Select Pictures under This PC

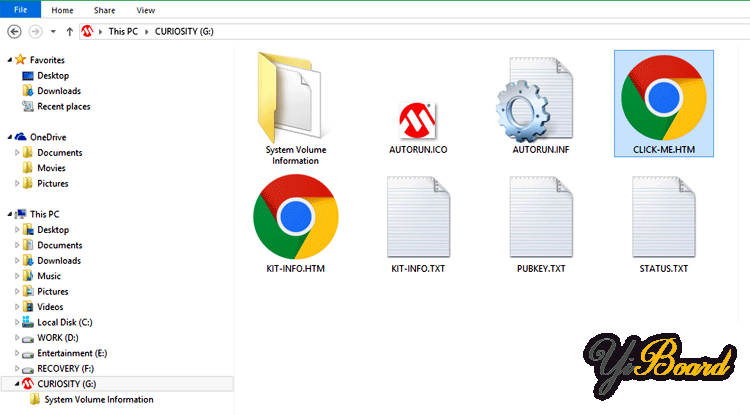click(x=53, y=291)
